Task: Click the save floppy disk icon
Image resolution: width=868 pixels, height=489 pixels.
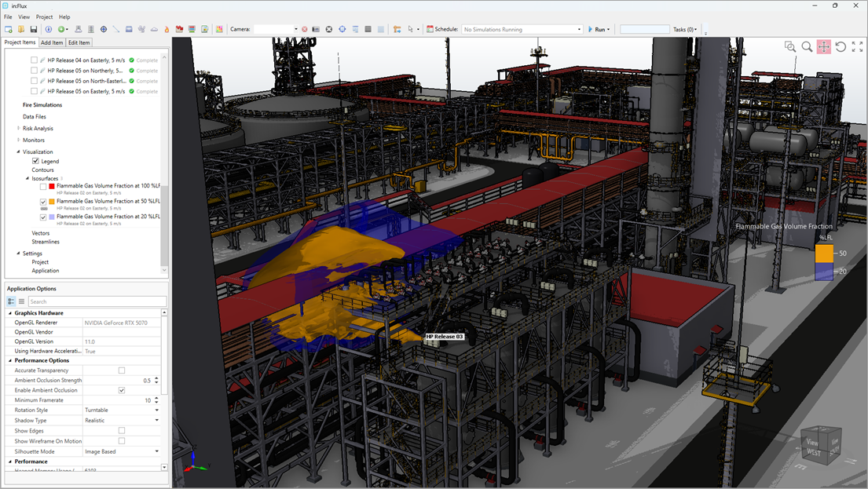Action: [x=34, y=29]
